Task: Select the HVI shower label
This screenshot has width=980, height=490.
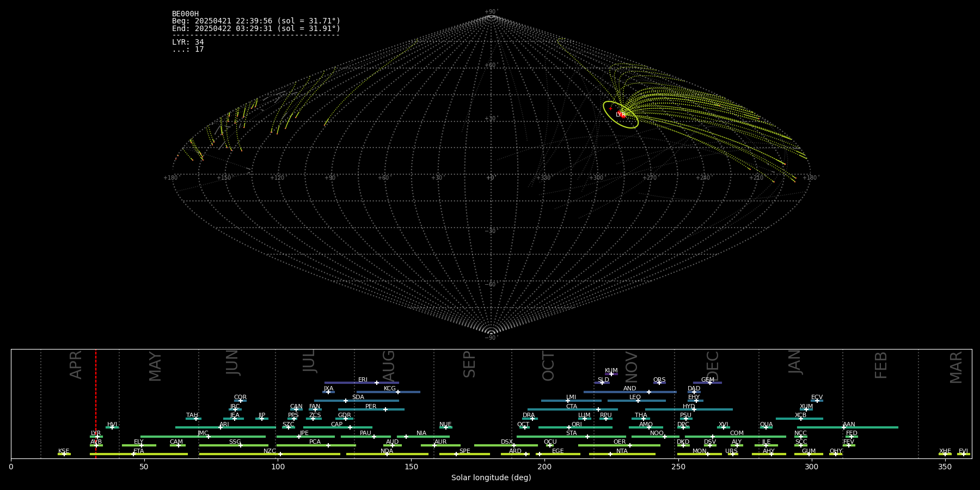Action: [112, 425]
